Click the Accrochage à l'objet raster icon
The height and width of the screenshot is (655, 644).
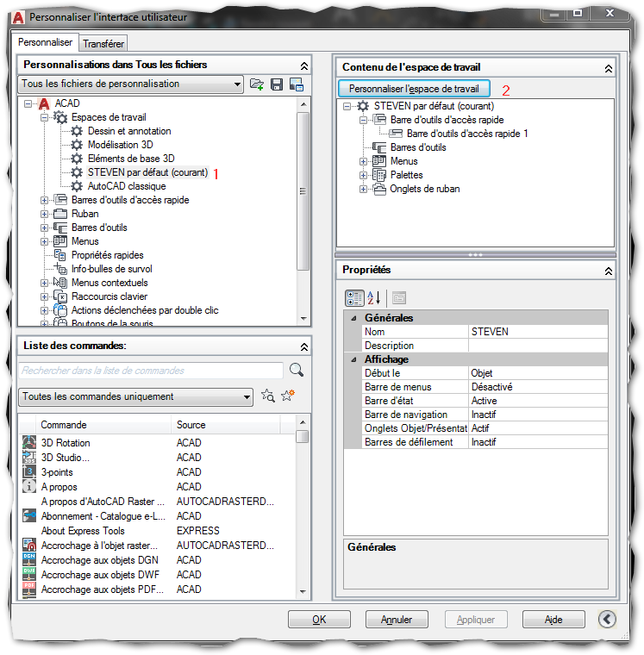28,545
